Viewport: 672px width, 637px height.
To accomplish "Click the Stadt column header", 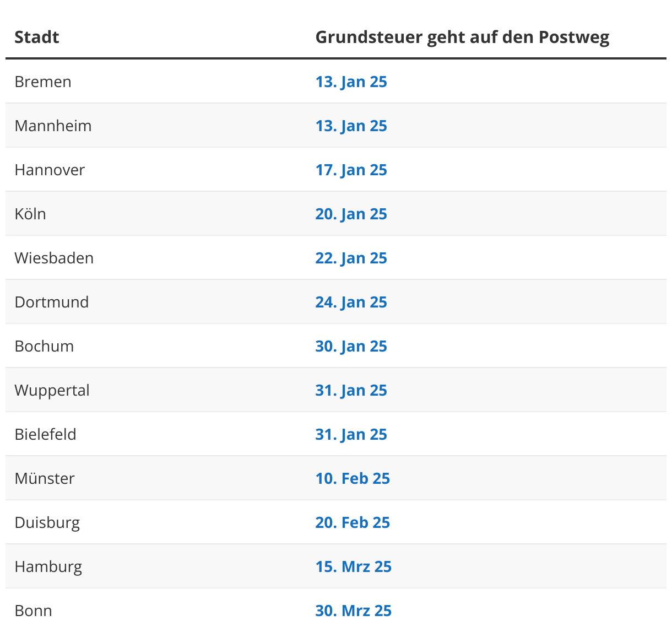I will [36, 37].
